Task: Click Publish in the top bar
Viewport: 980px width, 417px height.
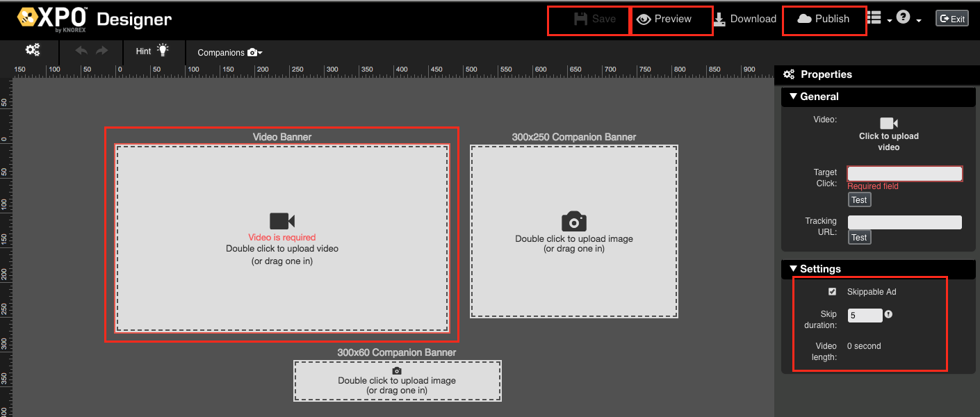Action: [x=824, y=19]
